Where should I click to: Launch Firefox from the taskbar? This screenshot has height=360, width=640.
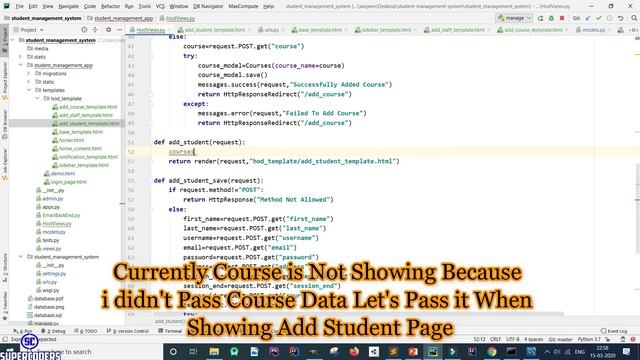354,351
